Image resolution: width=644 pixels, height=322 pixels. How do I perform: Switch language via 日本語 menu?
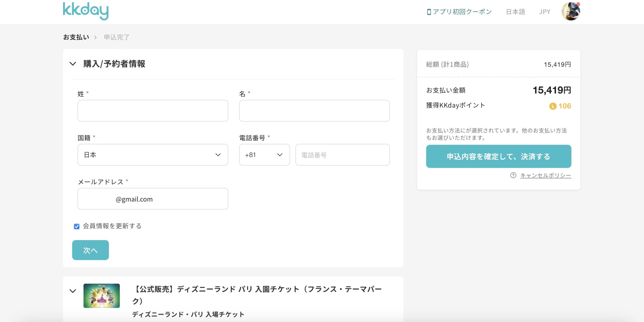pos(515,12)
